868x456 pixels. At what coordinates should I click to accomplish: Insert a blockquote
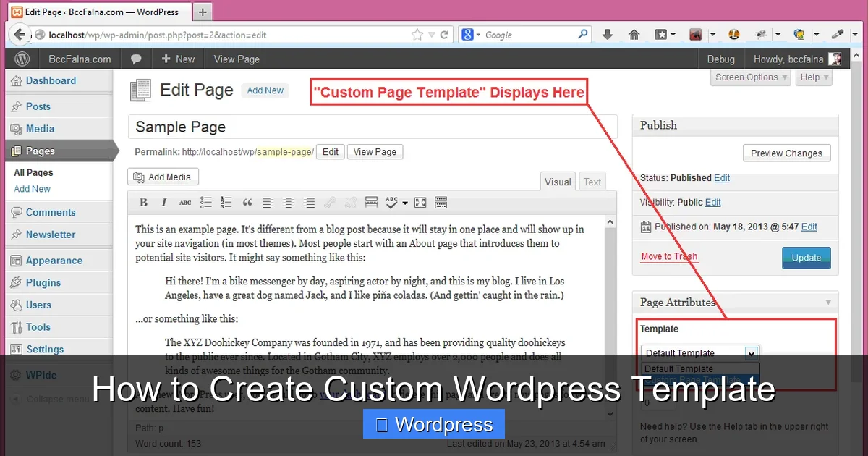coord(247,202)
